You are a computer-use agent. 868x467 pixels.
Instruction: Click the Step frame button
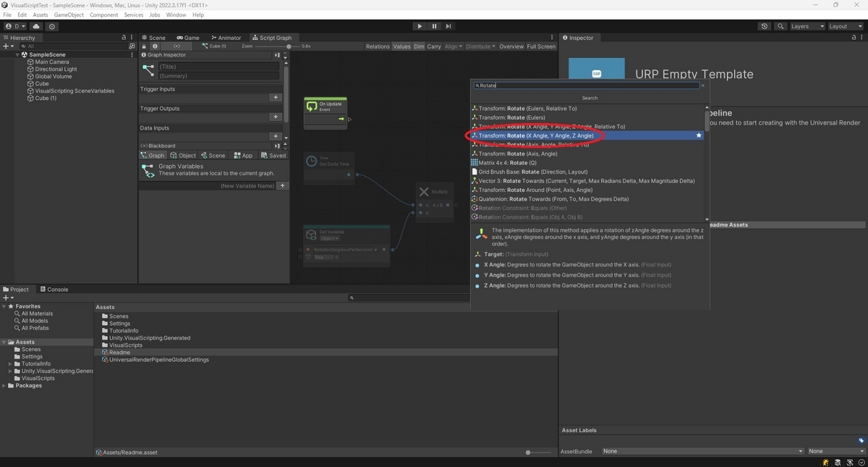click(448, 26)
